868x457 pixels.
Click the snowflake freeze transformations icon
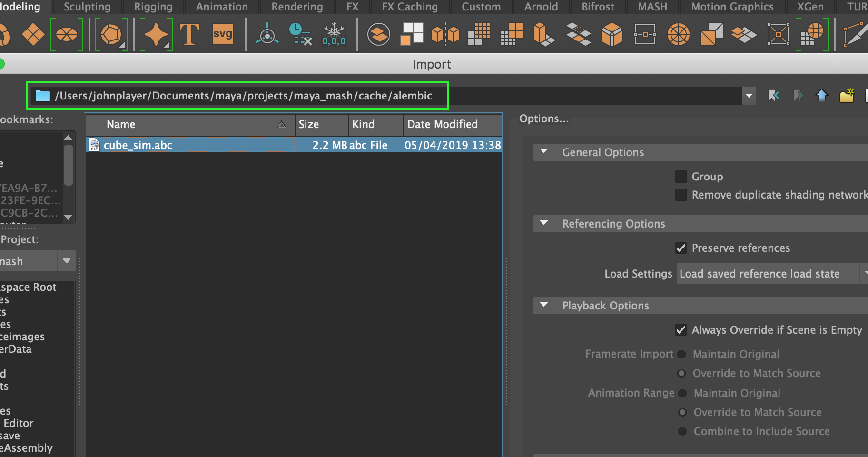point(335,29)
